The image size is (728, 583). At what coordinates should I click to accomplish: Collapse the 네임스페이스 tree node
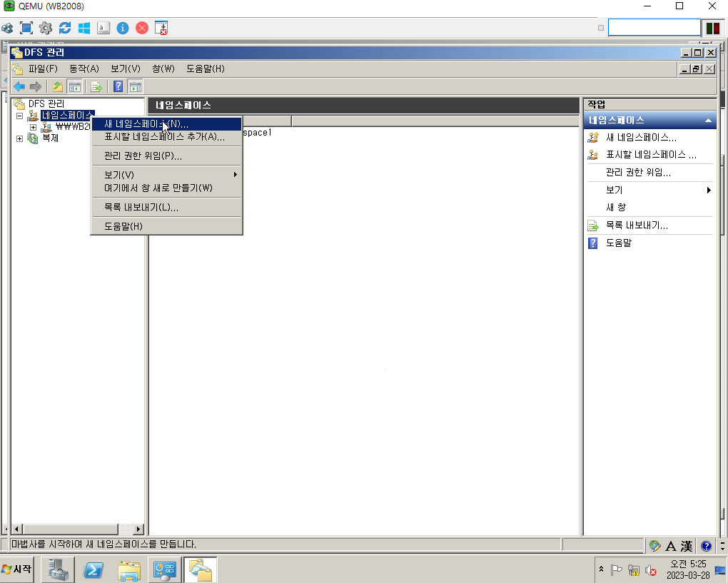click(x=19, y=116)
